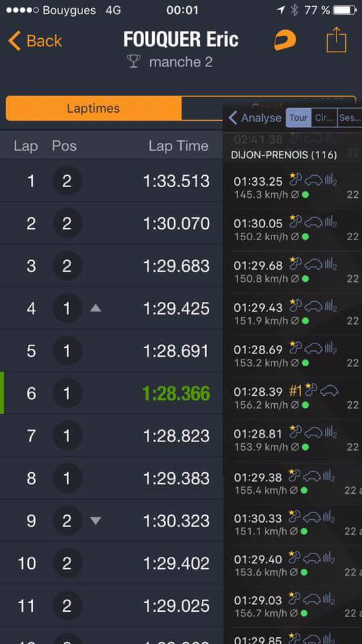This screenshot has width=362, height=644.
Task: Tap the signal bars icon on 01:30.05 row
Action: pyautogui.click(x=330, y=222)
